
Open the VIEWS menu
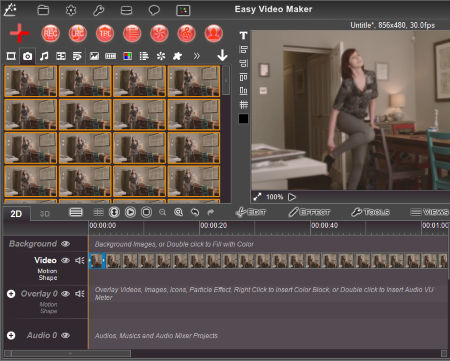click(429, 212)
